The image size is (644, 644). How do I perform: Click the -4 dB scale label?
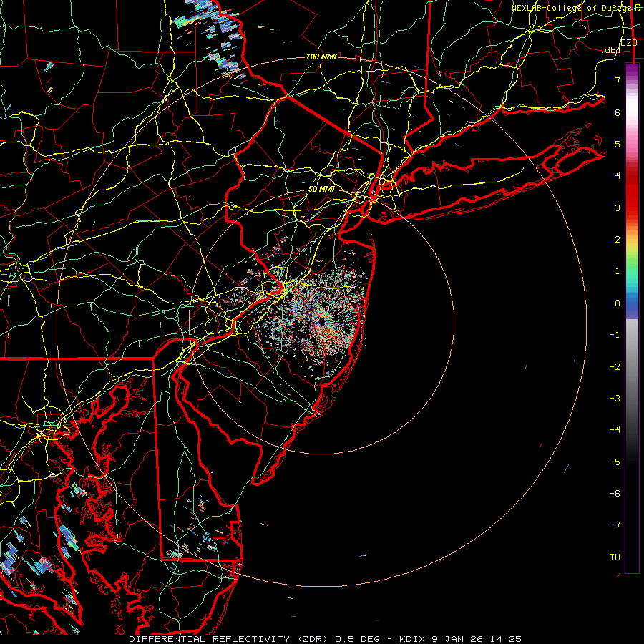coord(615,430)
